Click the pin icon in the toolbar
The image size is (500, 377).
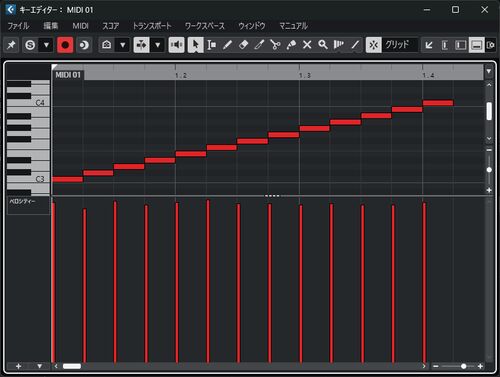(11, 45)
